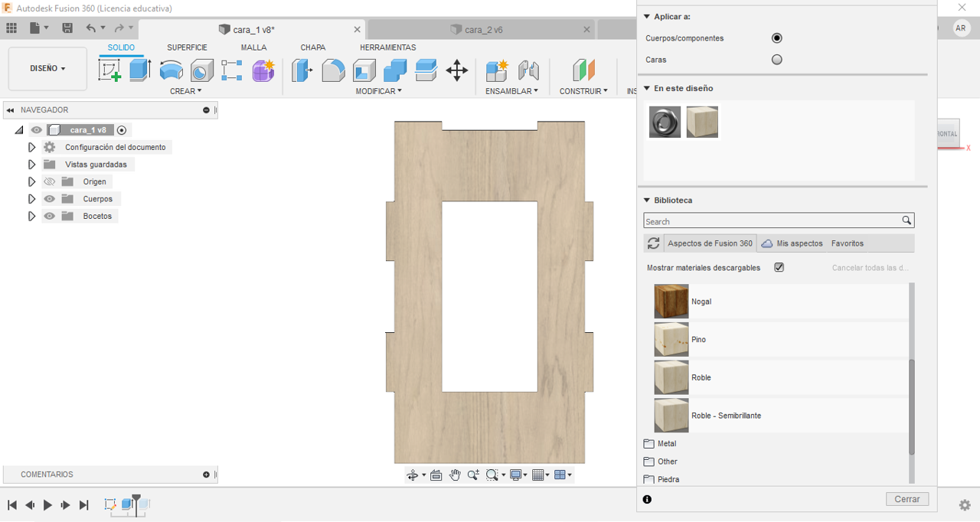
Task: Open the ENSAMBLAR dropdown menu
Action: point(511,91)
